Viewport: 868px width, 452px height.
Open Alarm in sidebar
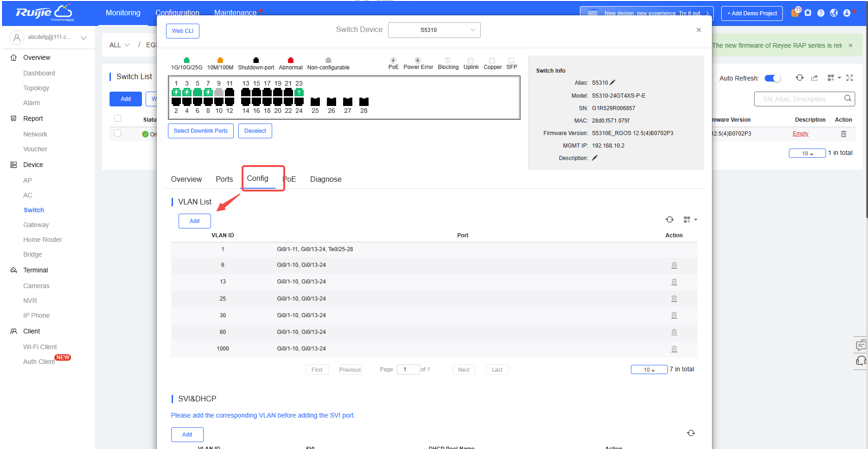(32, 103)
